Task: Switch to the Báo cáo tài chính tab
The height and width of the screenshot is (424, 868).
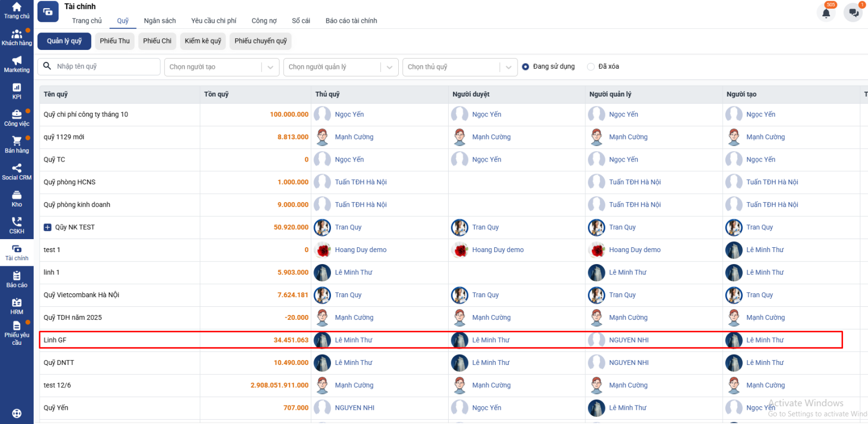Action: (351, 21)
